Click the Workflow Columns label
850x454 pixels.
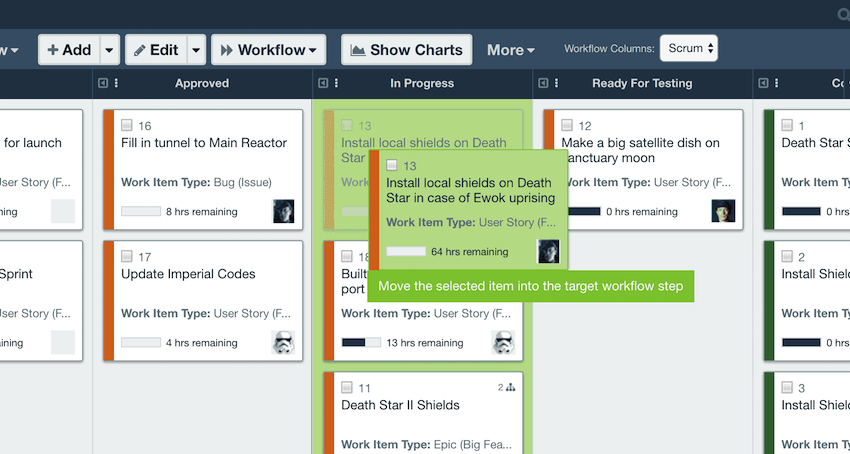click(609, 49)
